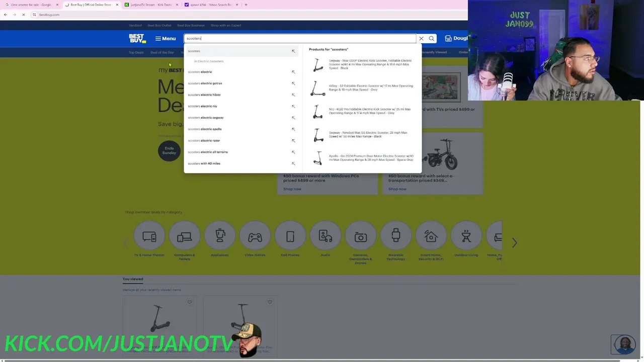Open Deal of the Day navigation item
The height and width of the screenshot is (362, 644).
[x=162, y=52]
